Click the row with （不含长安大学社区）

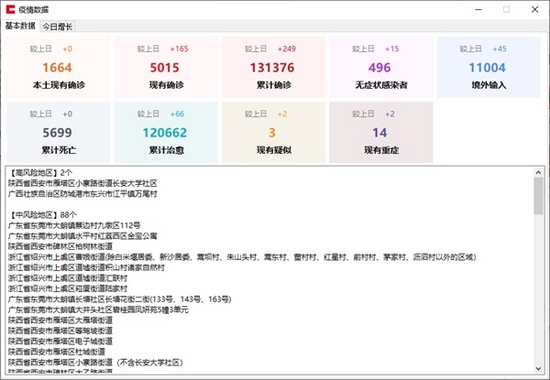(x=96, y=362)
